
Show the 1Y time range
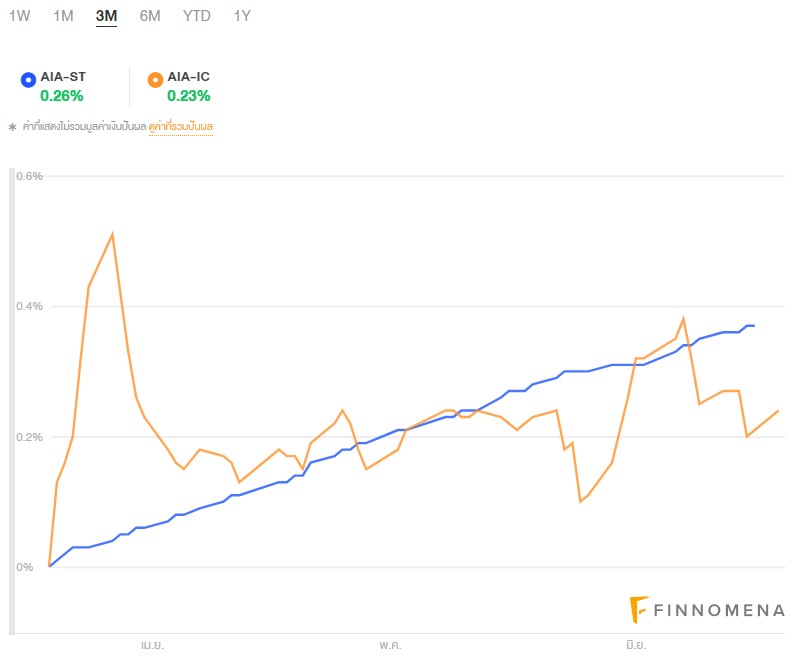tap(242, 16)
